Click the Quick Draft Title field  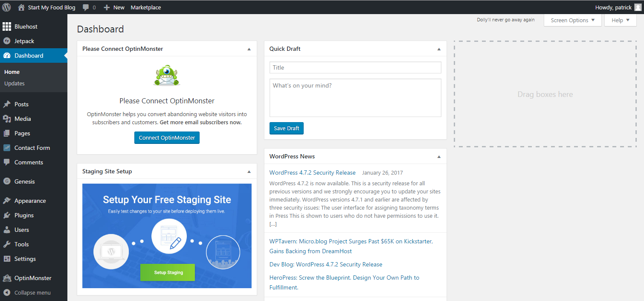pos(355,67)
